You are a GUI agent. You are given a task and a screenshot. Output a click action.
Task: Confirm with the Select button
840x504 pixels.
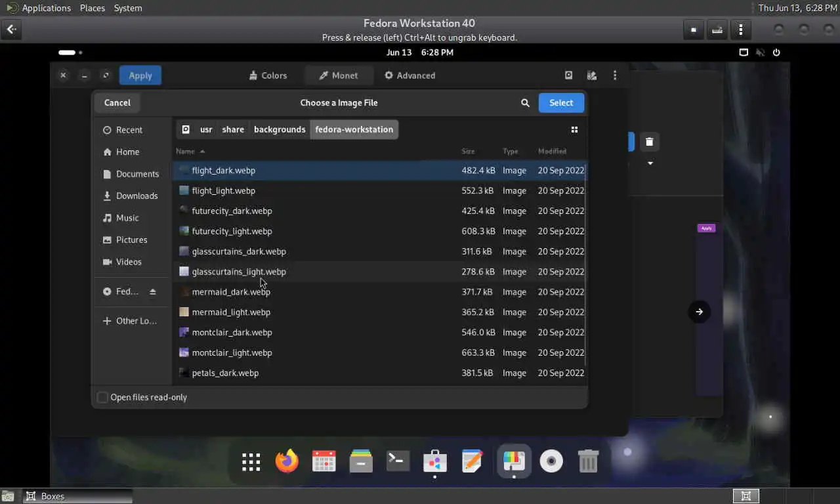pyautogui.click(x=561, y=102)
